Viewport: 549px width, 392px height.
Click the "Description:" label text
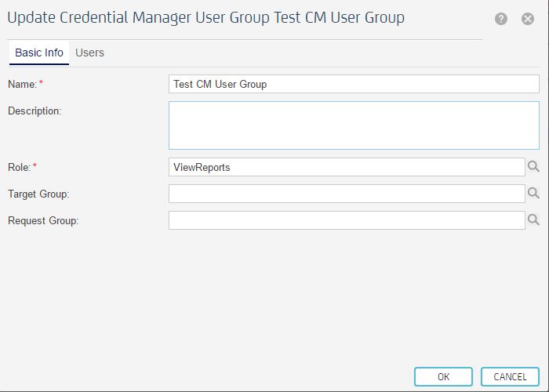tap(35, 111)
